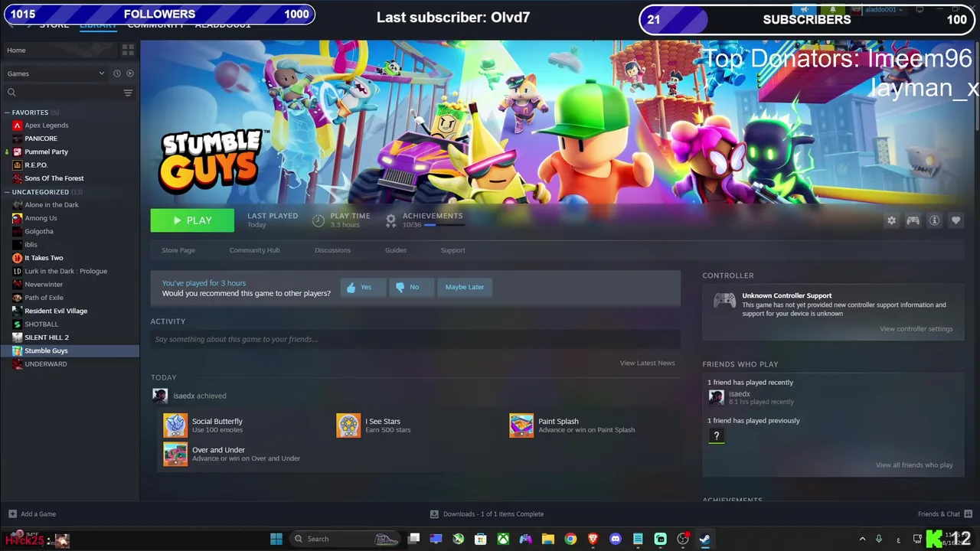Show hidden system tray icons chevron
The height and width of the screenshot is (551, 980).
click(x=862, y=539)
